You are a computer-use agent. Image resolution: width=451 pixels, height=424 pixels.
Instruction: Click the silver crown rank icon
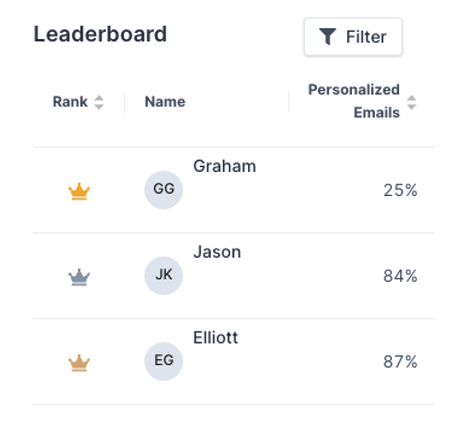pyautogui.click(x=79, y=277)
